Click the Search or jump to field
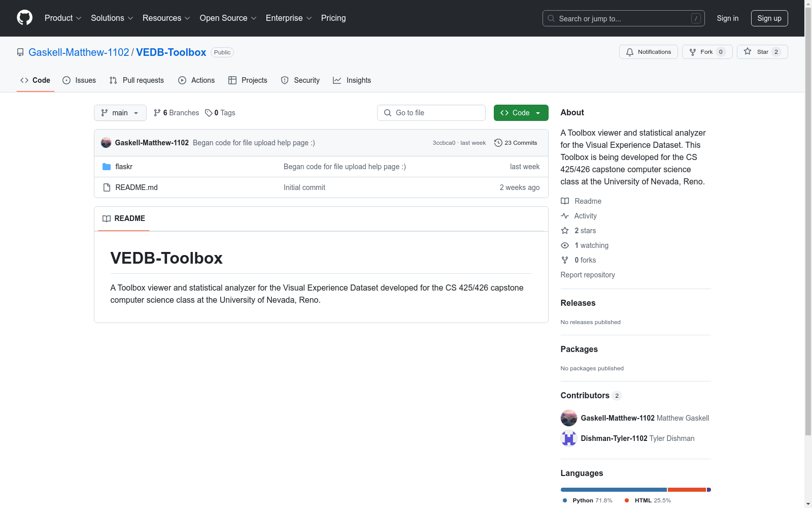Screen dimensions: 812x508 pos(624,18)
